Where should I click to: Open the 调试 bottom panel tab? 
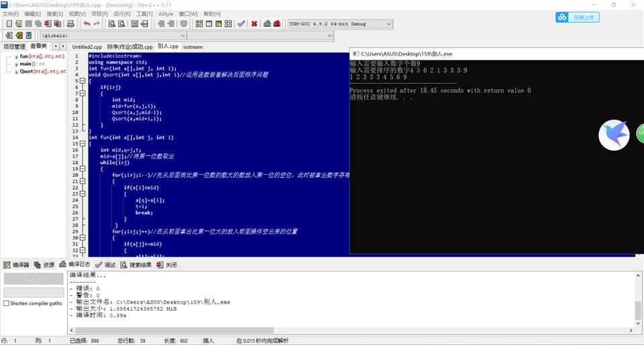[105, 265]
